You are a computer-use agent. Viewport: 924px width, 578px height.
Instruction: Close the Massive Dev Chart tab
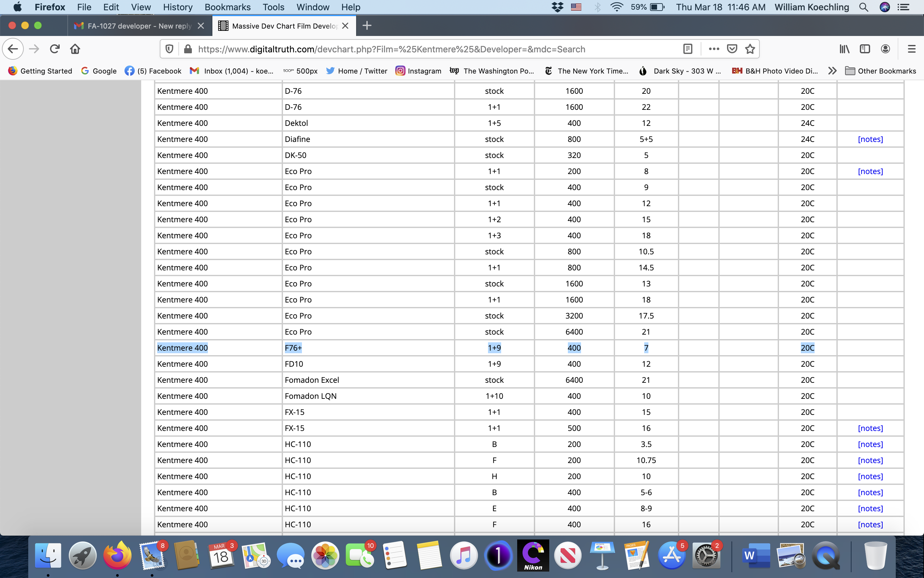(345, 26)
